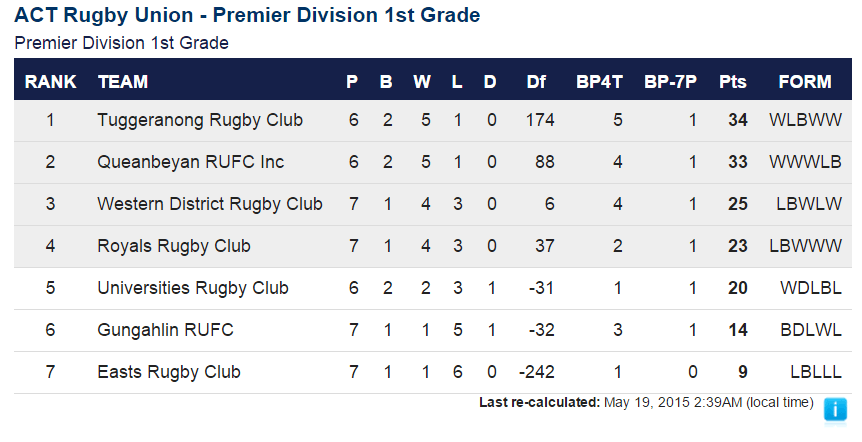This screenshot has height=442, width=862.
Task: Click the ACT Rugby Union page title
Action: point(247,15)
